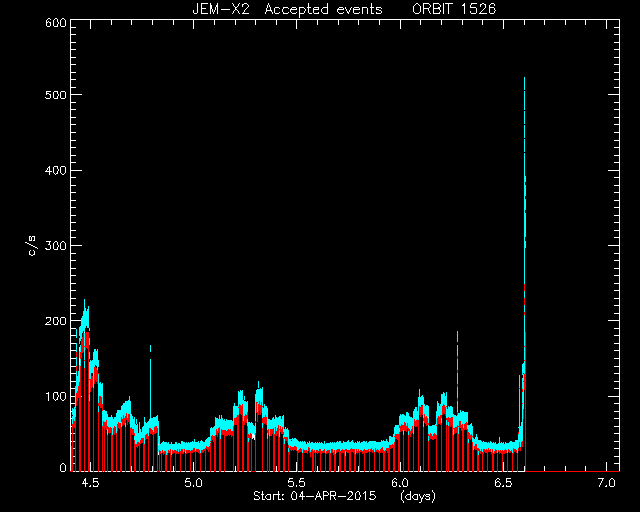Click the 'ORBIT 1526' label in title
Viewport: 640px width, 512px height.
(454, 9)
